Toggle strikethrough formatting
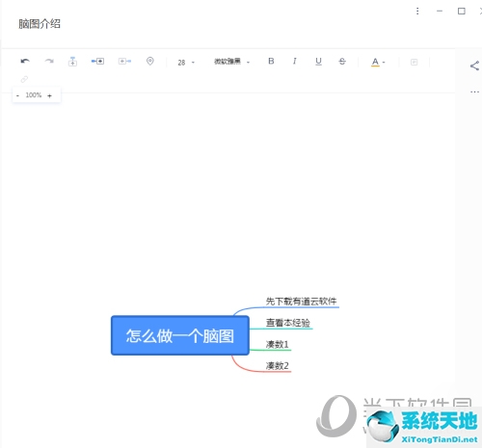 coord(342,61)
